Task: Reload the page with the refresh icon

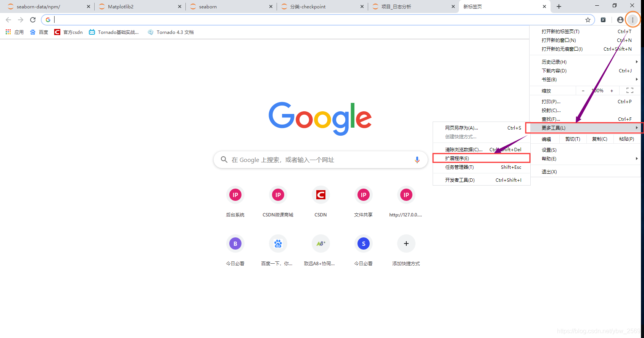Action: [33, 20]
